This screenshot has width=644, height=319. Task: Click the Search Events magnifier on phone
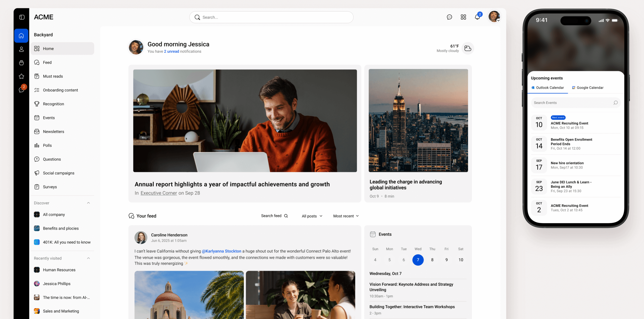pyautogui.click(x=615, y=103)
